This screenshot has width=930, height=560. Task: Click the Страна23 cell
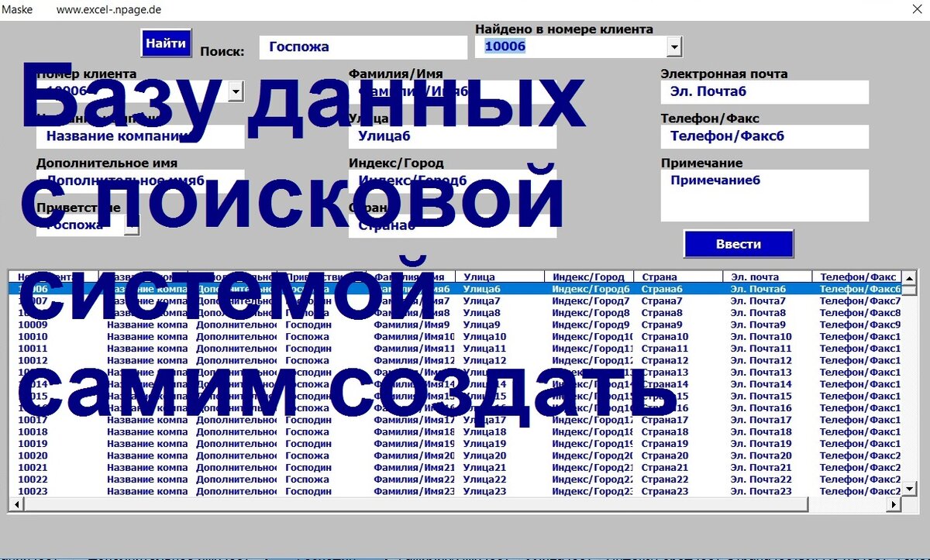click(665, 491)
